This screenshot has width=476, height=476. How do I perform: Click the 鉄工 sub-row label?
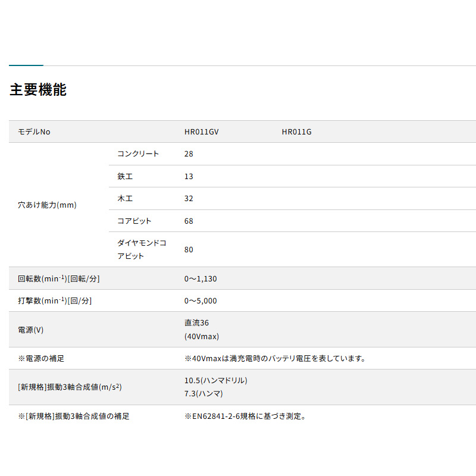pos(126,177)
